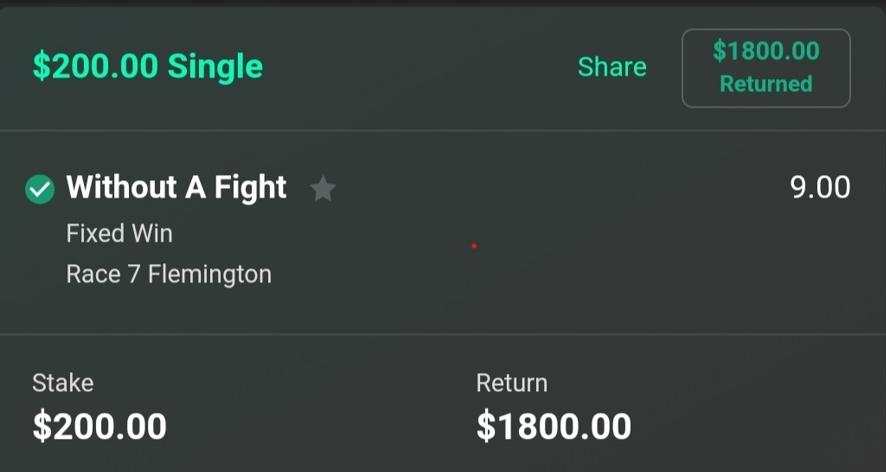Viewport: 886px width, 472px height.
Task: Click the star icon beside Without A Fight
Action: click(x=322, y=188)
